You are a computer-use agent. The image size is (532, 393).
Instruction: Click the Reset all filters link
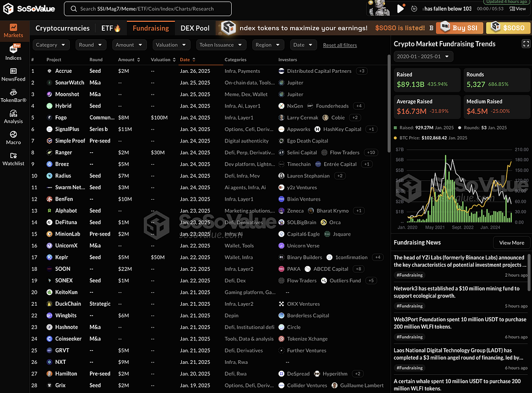(x=340, y=45)
